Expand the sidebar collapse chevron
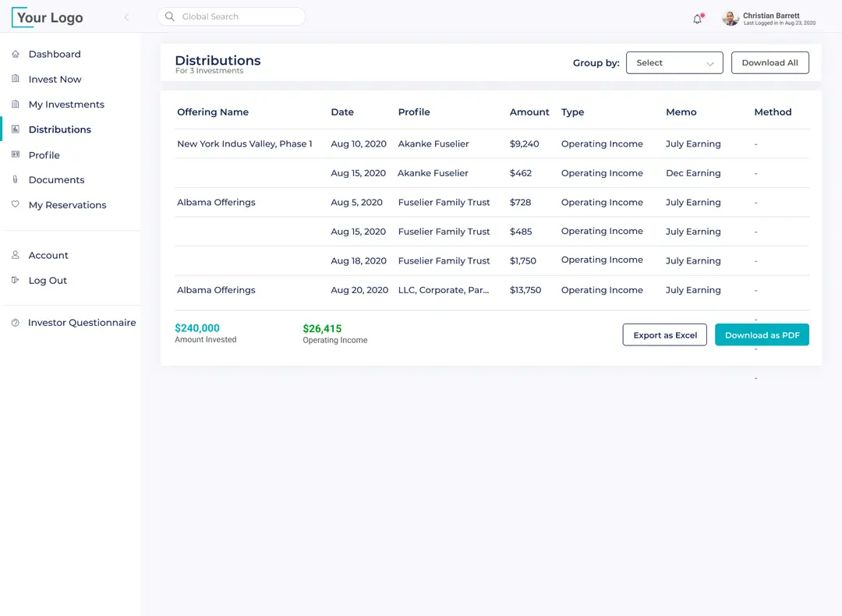842x616 pixels. tap(126, 16)
